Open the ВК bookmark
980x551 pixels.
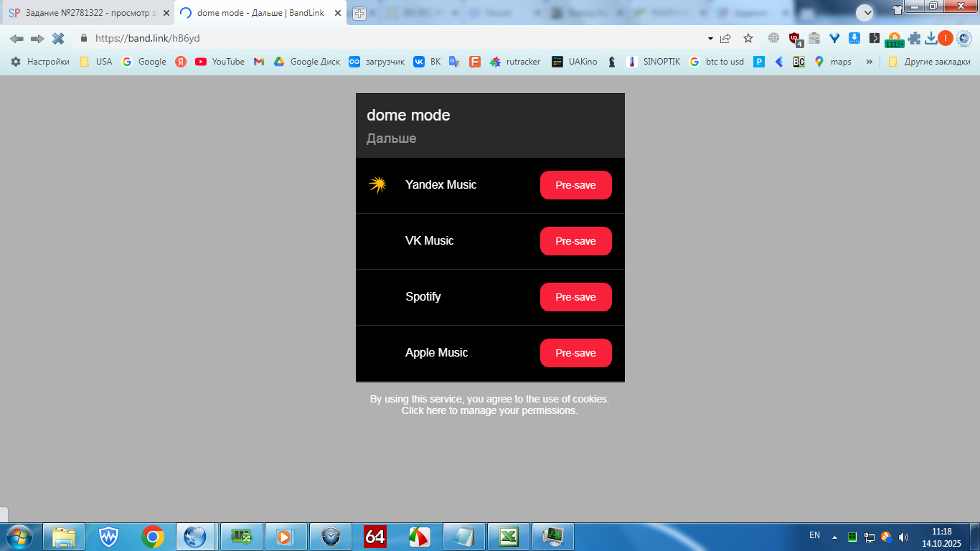(427, 62)
